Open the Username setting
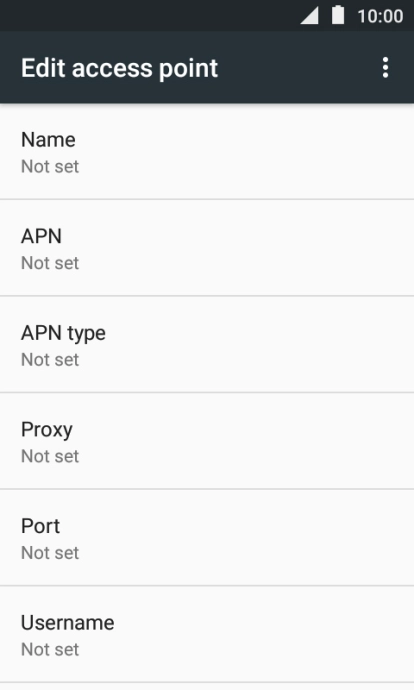 click(207, 634)
